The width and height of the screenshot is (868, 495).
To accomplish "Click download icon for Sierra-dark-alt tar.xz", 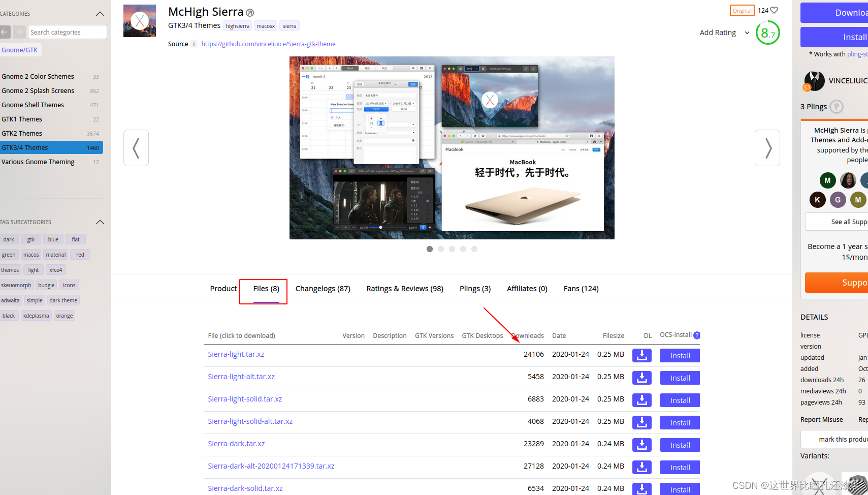I will 641,467.
